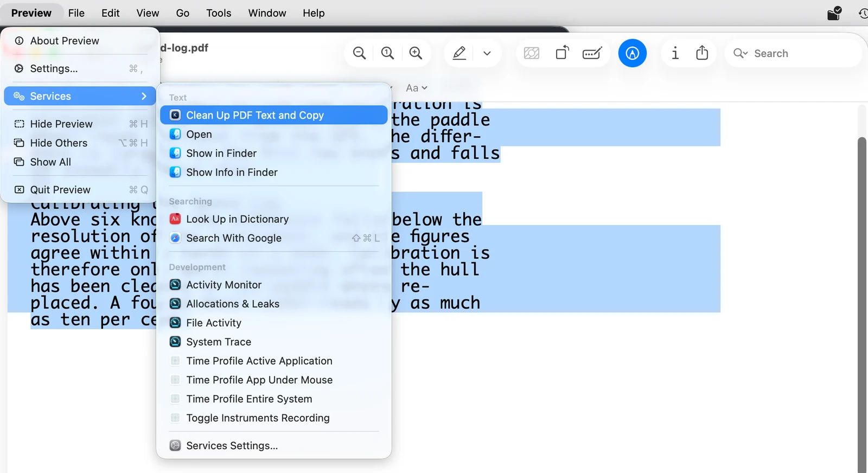Screen dimensions: 868x473
Task: Select the highlight pen tool
Action: click(x=459, y=53)
